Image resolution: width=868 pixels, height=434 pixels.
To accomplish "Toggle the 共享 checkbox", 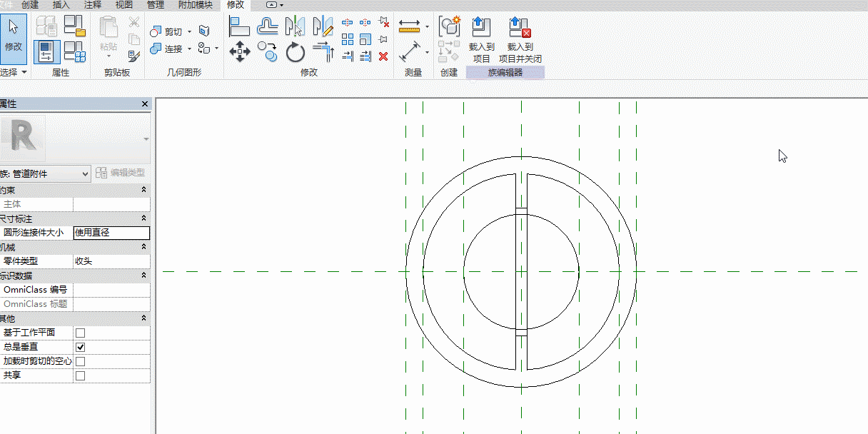I will pyautogui.click(x=80, y=375).
